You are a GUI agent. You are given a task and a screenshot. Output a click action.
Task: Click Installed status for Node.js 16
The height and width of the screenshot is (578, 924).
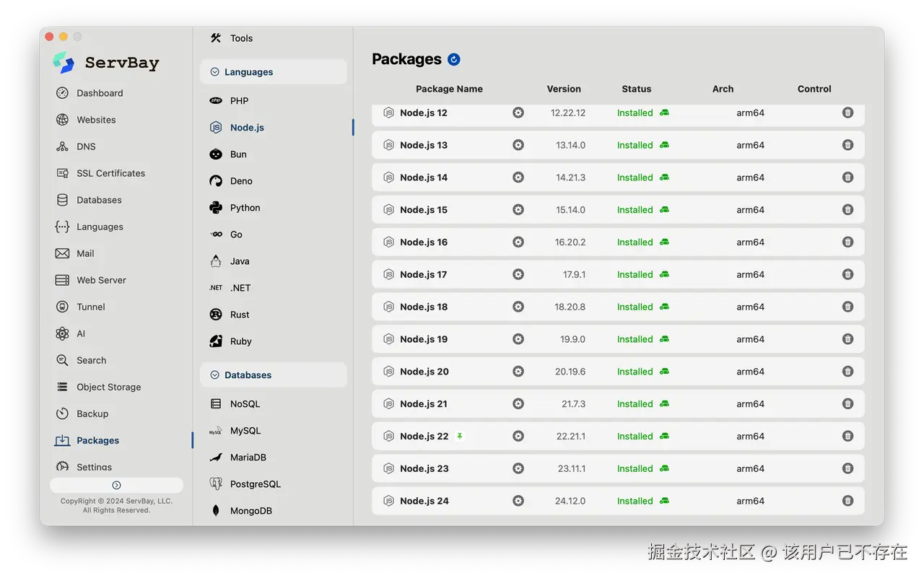pyautogui.click(x=635, y=242)
